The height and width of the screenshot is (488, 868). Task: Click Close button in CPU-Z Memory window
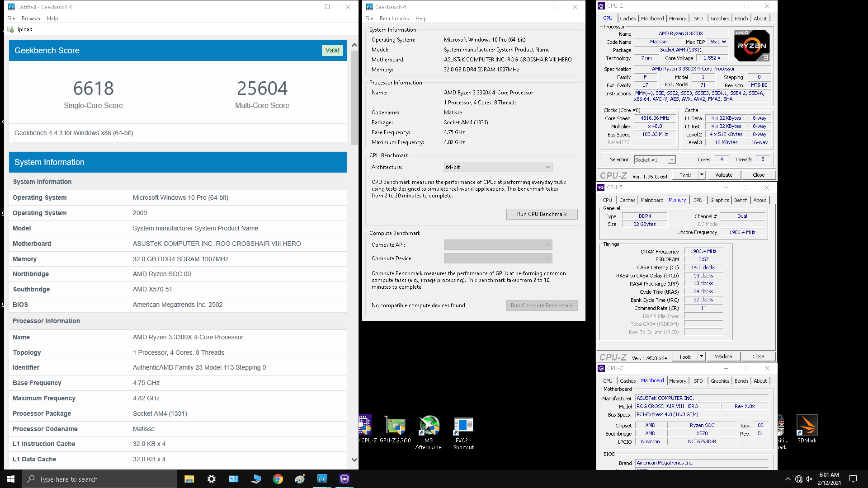point(758,357)
